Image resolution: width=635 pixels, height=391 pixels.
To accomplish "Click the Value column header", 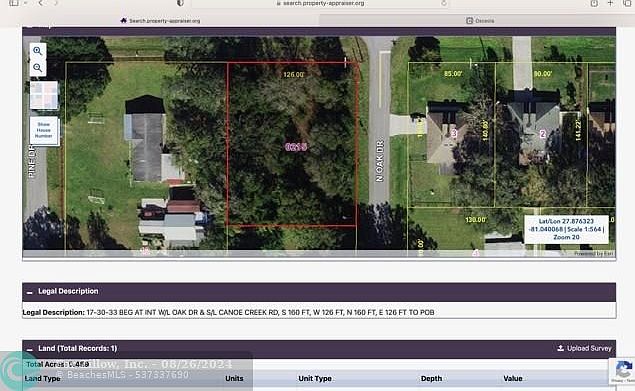I will 513,378.
